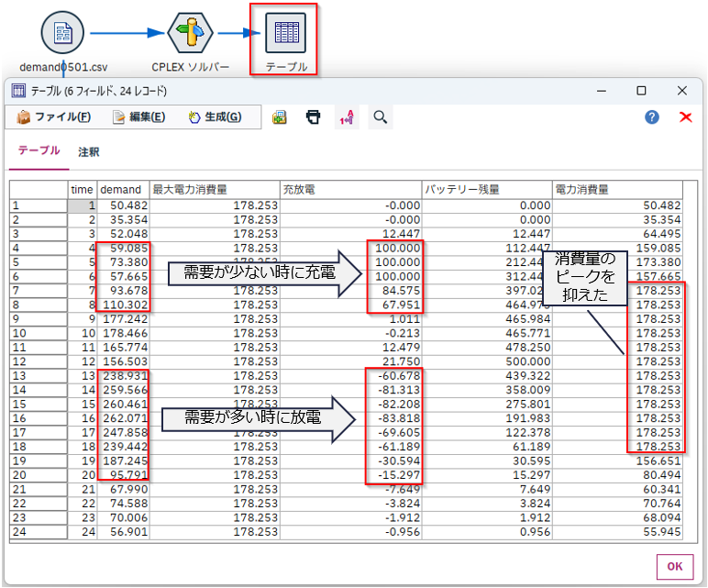
Task: Click demand cell 52.048
Action: pos(123,234)
